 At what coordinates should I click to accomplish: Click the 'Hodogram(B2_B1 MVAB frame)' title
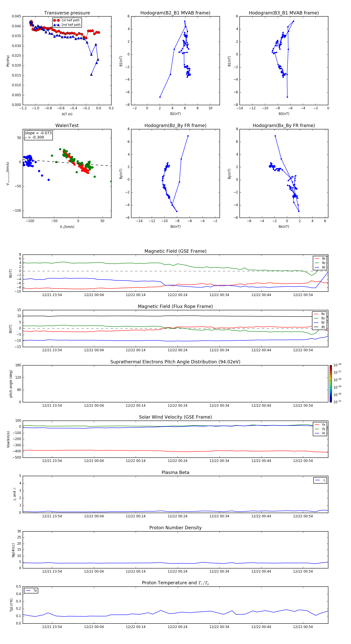[x=175, y=13]
